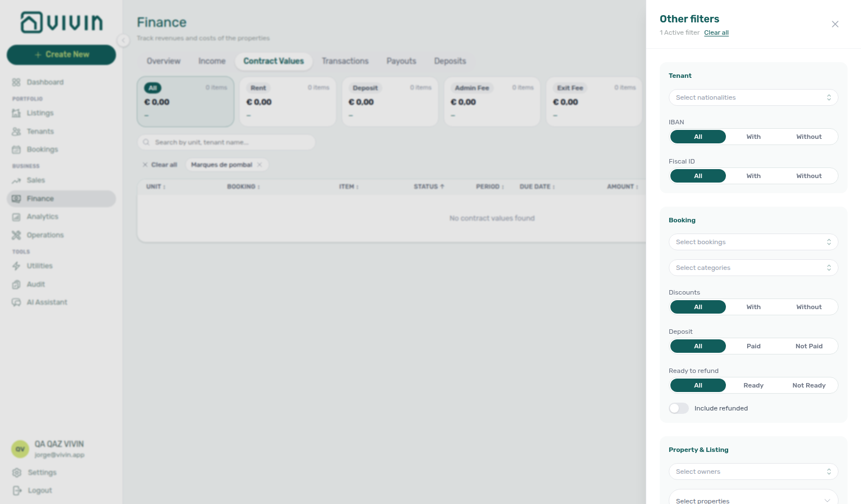Click the Settings gear icon
This screenshot has height=504, width=861.
17,473
